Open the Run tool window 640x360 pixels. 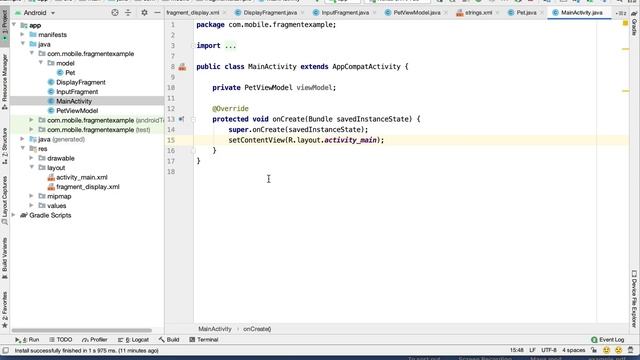click(27, 340)
